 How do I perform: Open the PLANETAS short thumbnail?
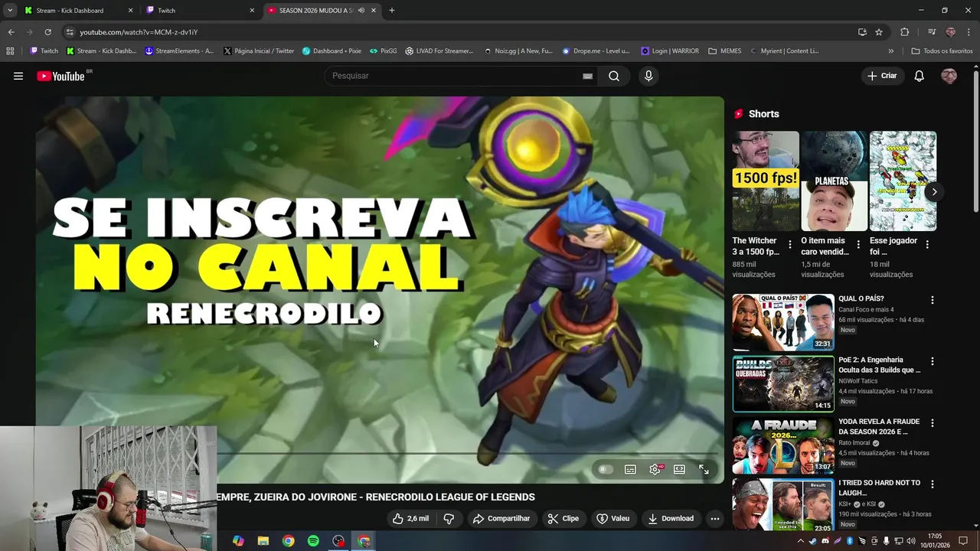tap(834, 181)
